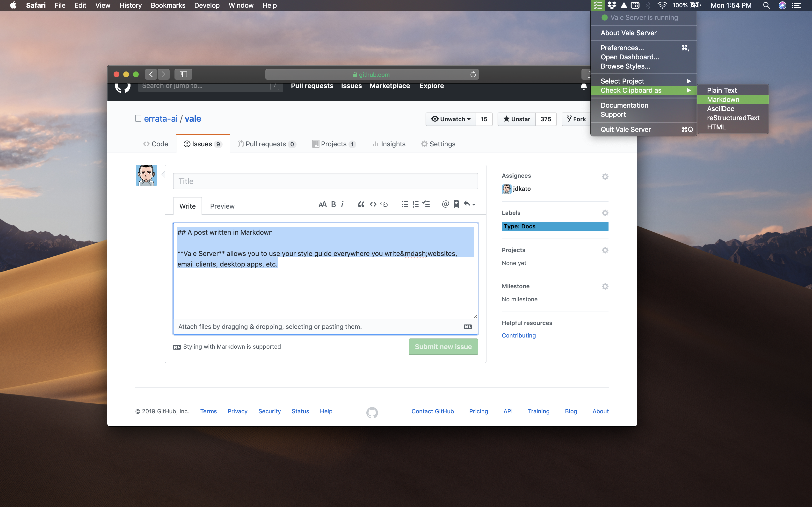
Task: Toggle the Safari sidebar button
Action: point(183,74)
